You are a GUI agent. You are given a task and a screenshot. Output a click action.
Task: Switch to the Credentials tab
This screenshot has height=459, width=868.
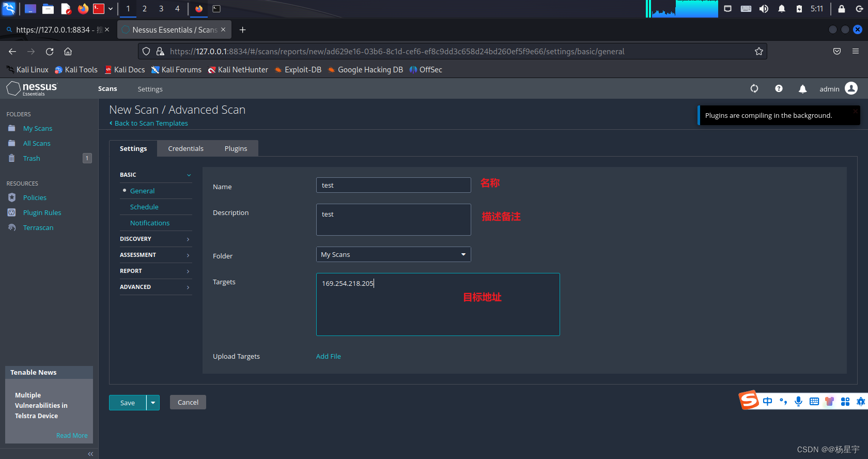coord(185,148)
